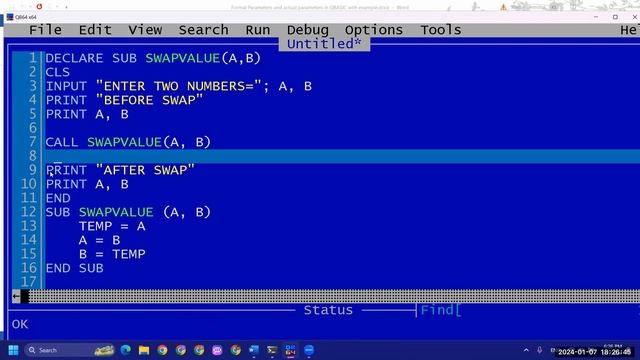Click the taskbar Search box
Image resolution: width=640 pixels, height=360 pixels.
pos(69,350)
